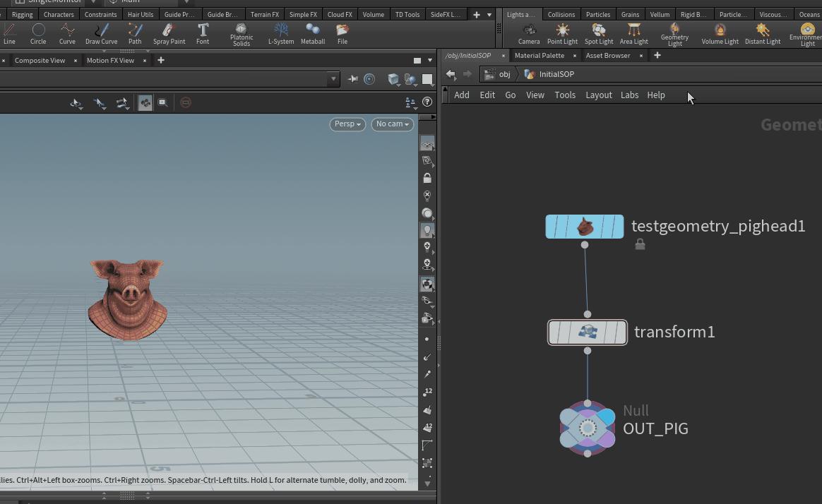Switch to the Material Palette tab
The height and width of the screenshot is (504, 822).
[x=539, y=55]
